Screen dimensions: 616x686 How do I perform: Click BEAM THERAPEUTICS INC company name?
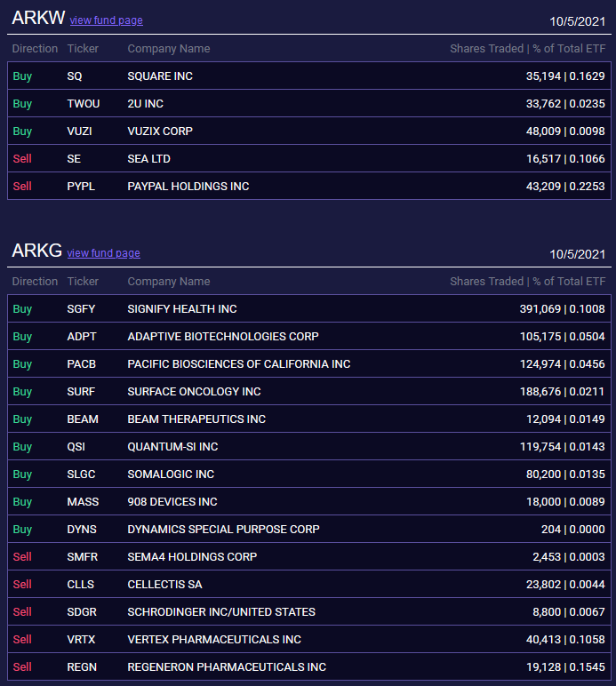[x=196, y=419]
